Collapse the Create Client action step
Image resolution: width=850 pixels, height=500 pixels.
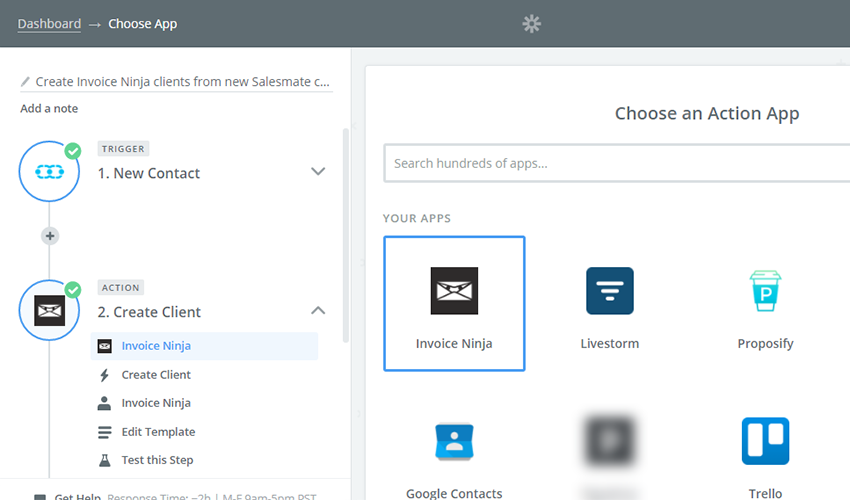point(318,310)
